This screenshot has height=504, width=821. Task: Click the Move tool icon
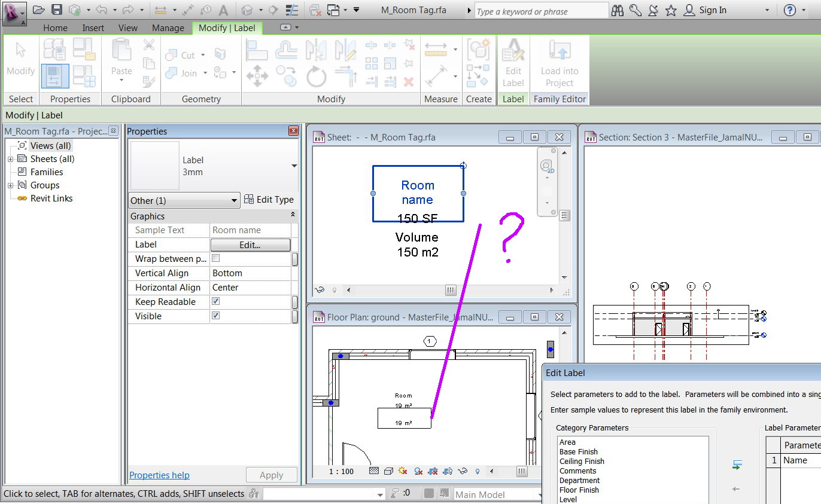click(257, 77)
